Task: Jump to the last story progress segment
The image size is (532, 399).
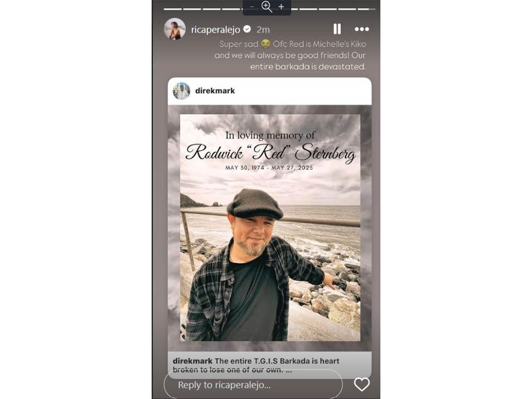Action: point(367,9)
